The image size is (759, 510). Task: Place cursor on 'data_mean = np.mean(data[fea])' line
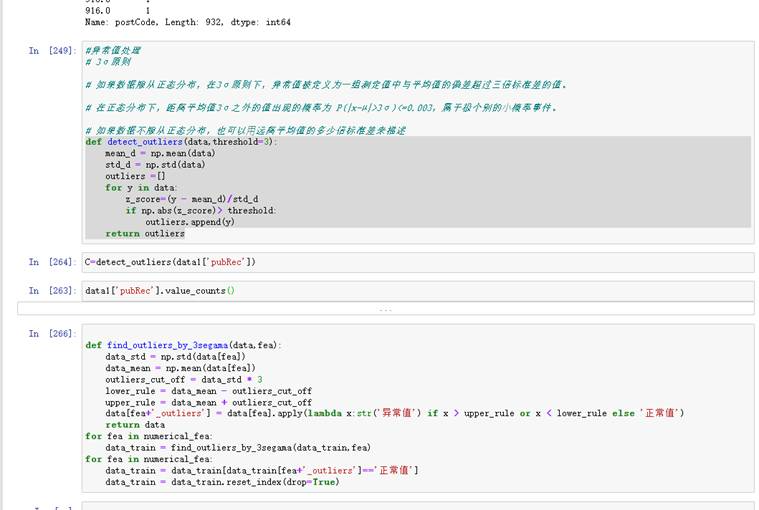[180, 368]
